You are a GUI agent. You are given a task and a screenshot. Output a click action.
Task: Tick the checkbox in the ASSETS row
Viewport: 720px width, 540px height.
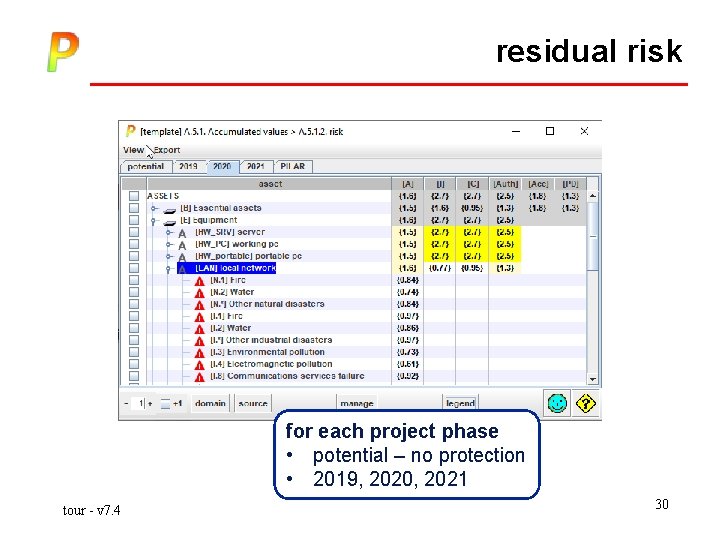pyautogui.click(x=134, y=196)
